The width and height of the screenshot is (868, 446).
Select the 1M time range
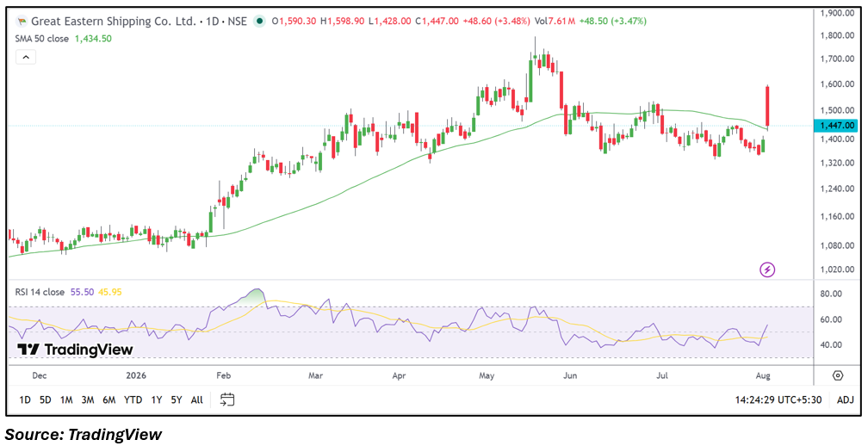(x=66, y=400)
